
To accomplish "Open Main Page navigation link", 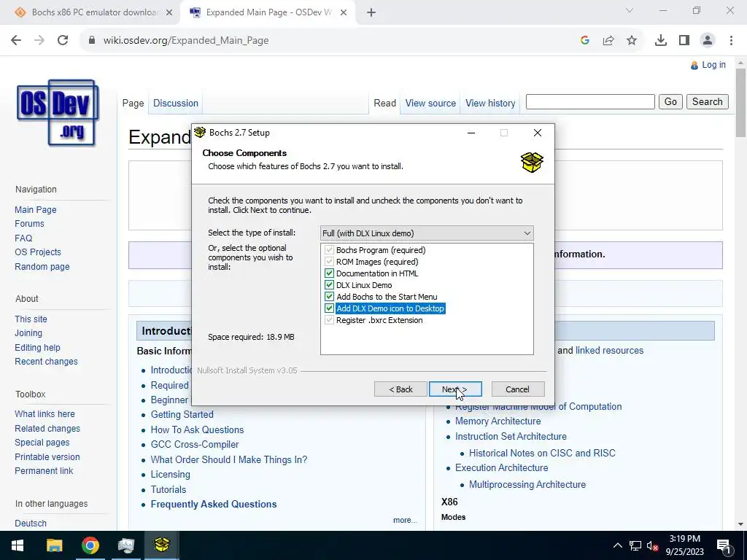I will click(x=35, y=209).
